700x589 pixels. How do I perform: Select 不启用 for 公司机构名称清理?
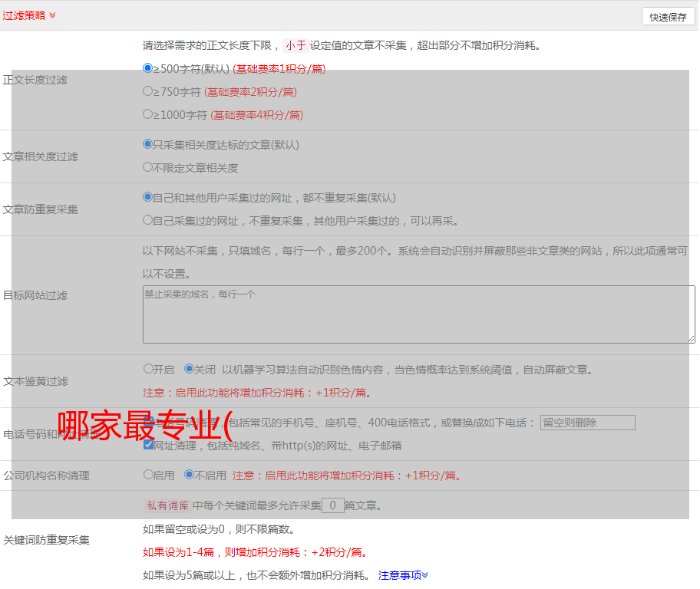coord(189,475)
